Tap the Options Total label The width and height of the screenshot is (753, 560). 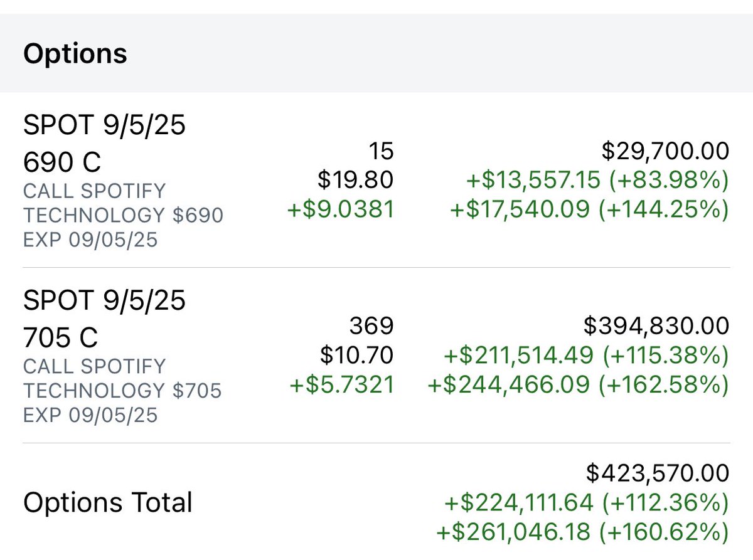pyautogui.click(x=108, y=503)
